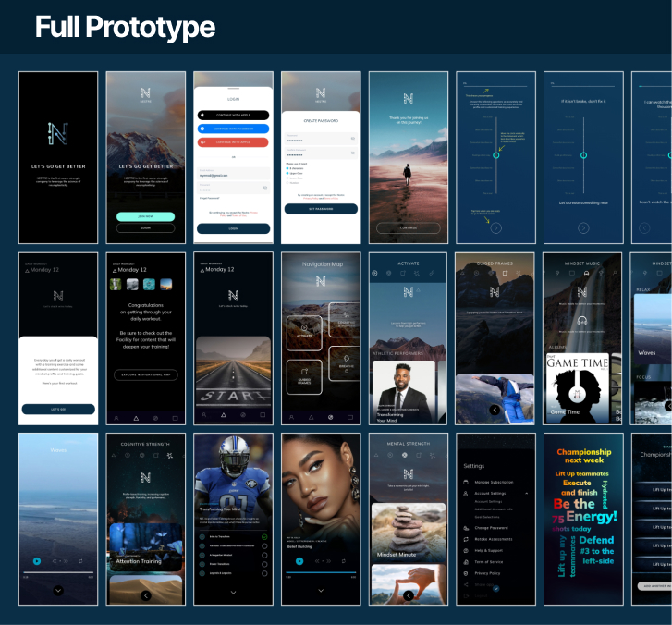Toggle the confirm password field's eye icon

(x=353, y=153)
